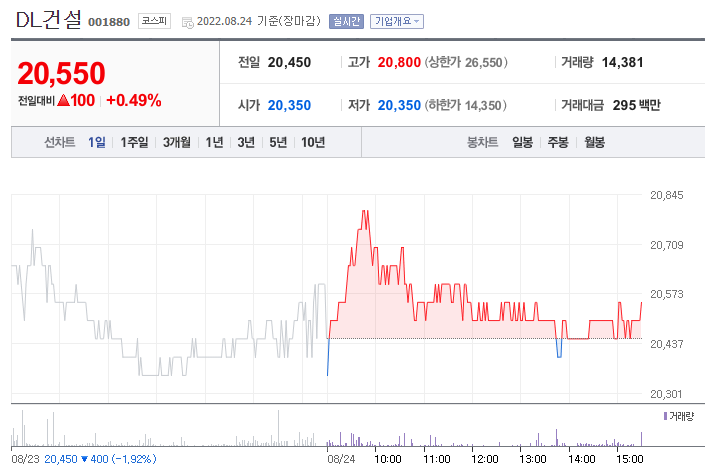The width and height of the screenshot is (705, 475).
Task: Open the 기업개요 dropdown
Action: click(397, 21)
